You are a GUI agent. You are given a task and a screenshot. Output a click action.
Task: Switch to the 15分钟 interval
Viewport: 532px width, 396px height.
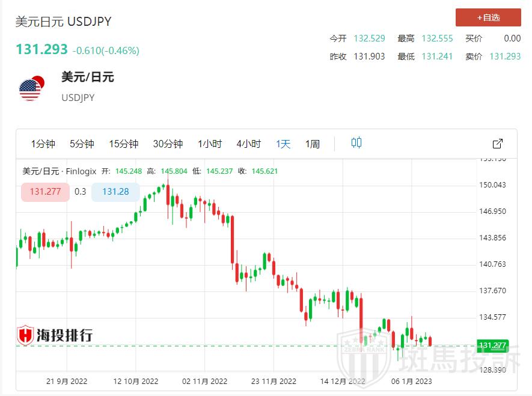pyautogui.click(x=123, y=144)
